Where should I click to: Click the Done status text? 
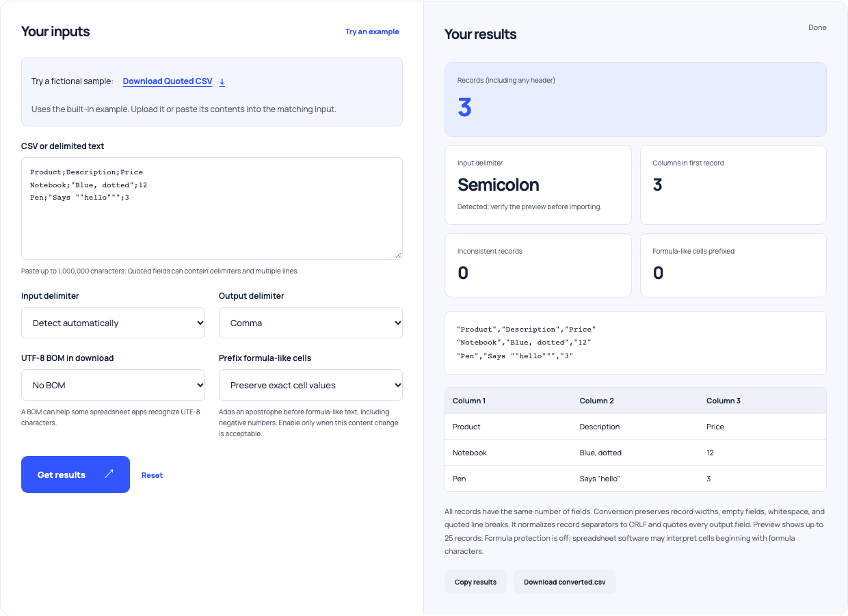point(817,27)
